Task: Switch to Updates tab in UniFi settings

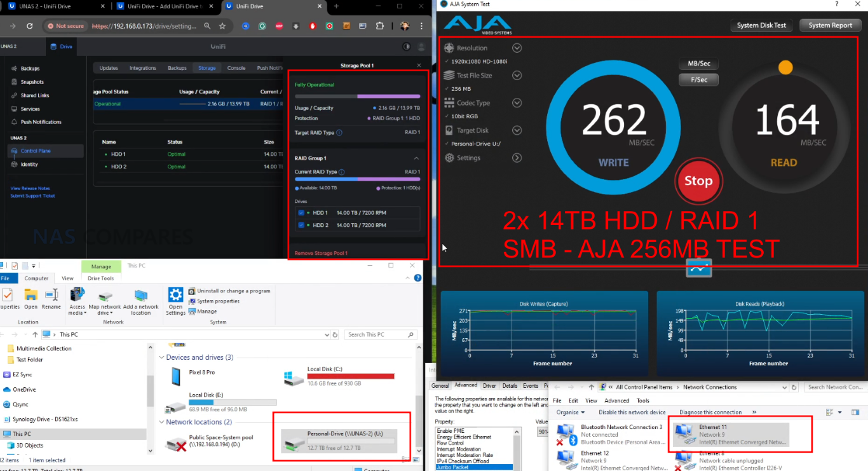Action: [109, 68]
